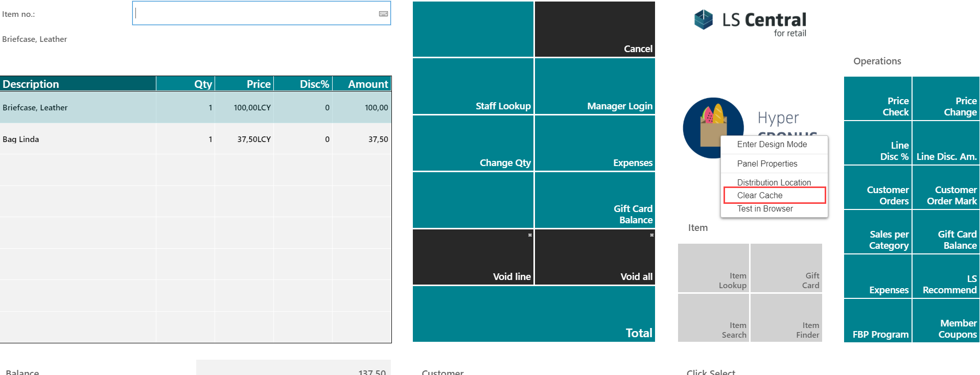The width and height of the screenshot is (980, 375).
Task: Tap the Change Qty button
Action: click(x=473, y=143)
